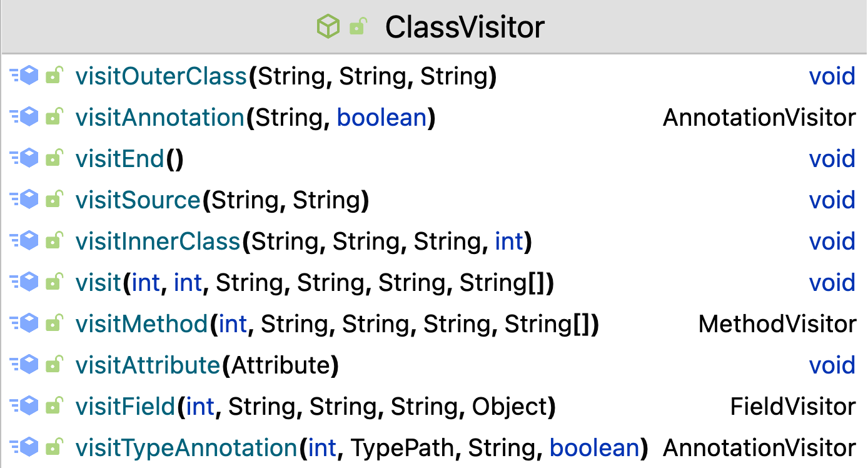
Task: Click the public lock icon next to visitSource
Action: point(54,200)
